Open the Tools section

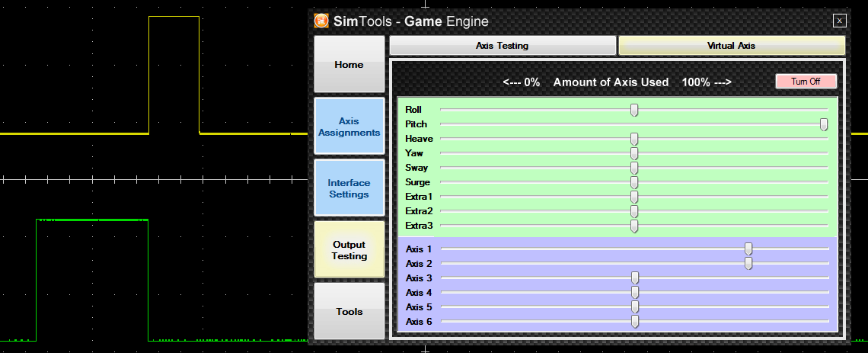[349, 311]
